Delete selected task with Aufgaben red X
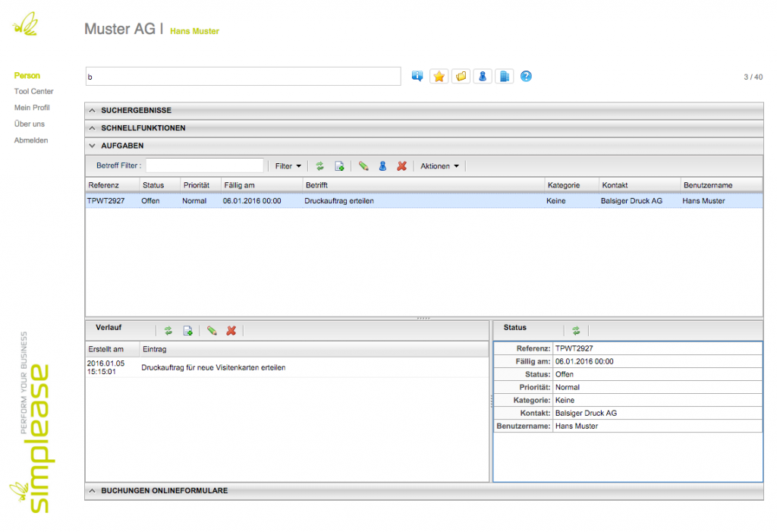The height and width of the screenshot is (532, 777). click(x=402, y=166)
